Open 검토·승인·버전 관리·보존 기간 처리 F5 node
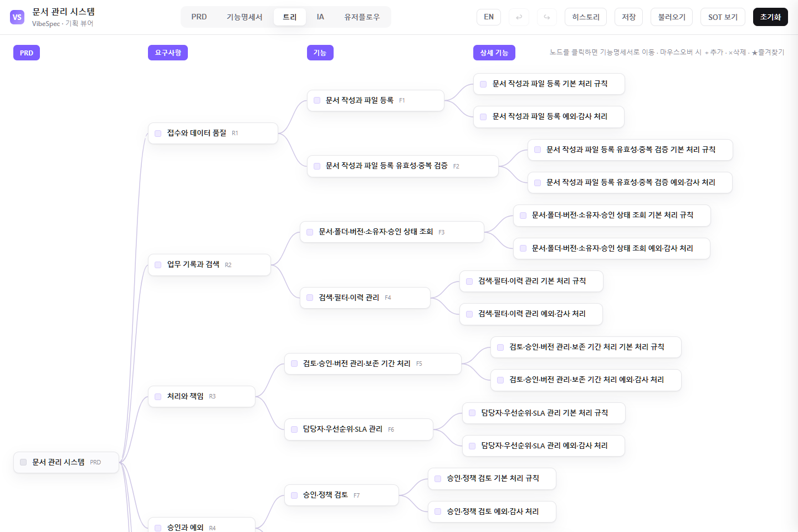This screenshot has width=798, height=532. tap(373, 364)
